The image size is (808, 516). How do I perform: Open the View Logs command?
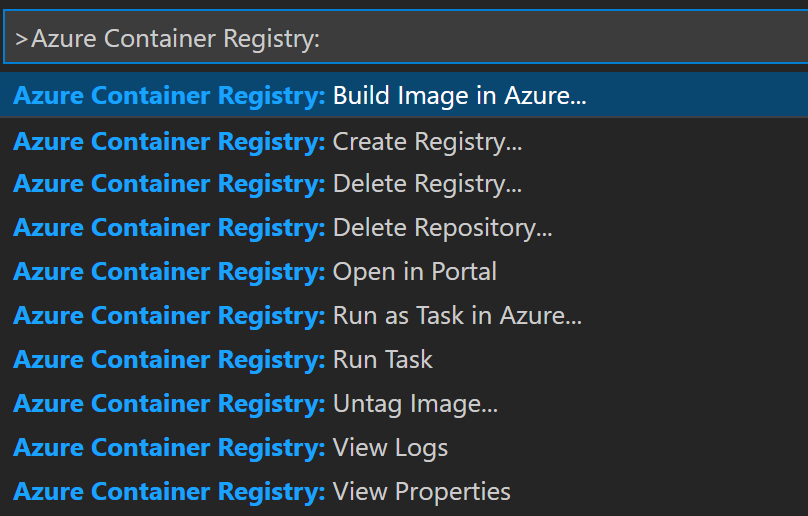[x=390, y=448]
